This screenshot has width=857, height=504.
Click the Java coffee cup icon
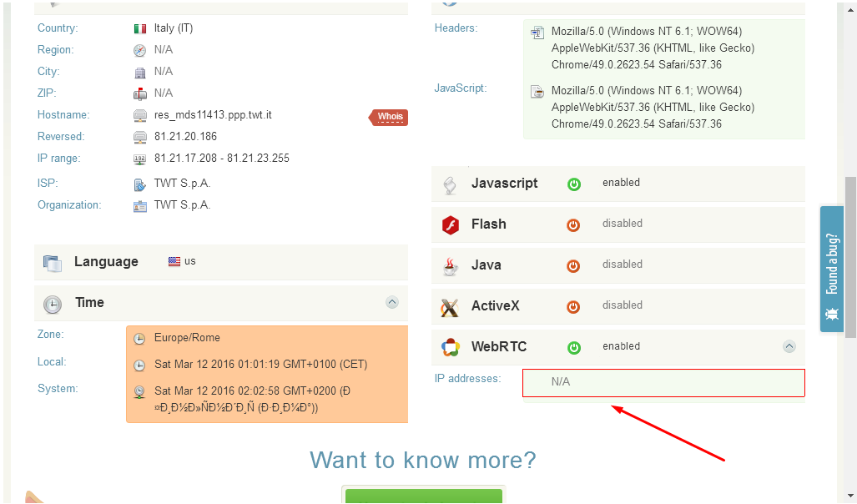tap(450, 266)
